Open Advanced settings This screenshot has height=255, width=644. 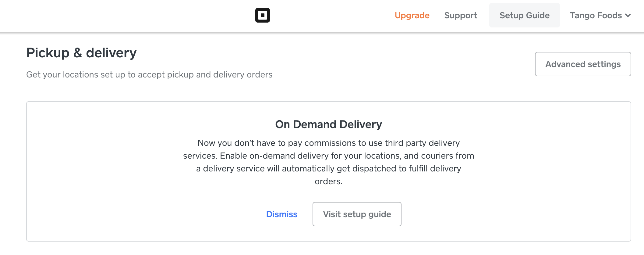point(583,64)
